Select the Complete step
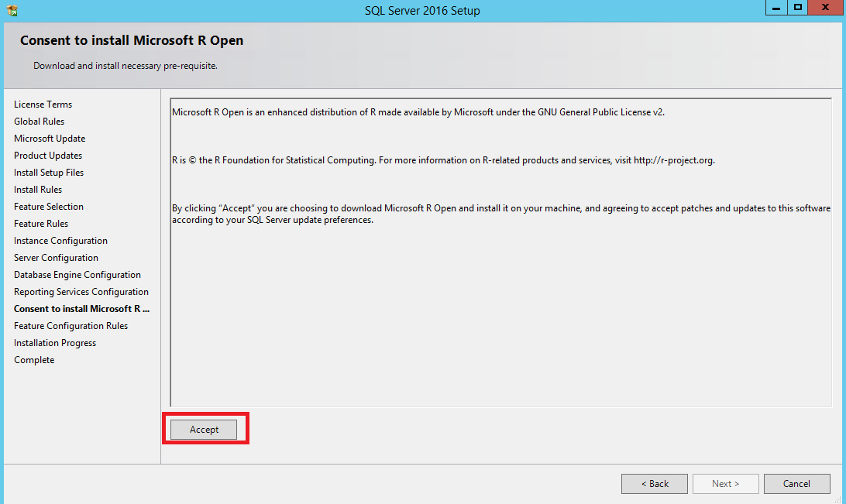Screen dimensions: 846x504 (x=35, y=360)
